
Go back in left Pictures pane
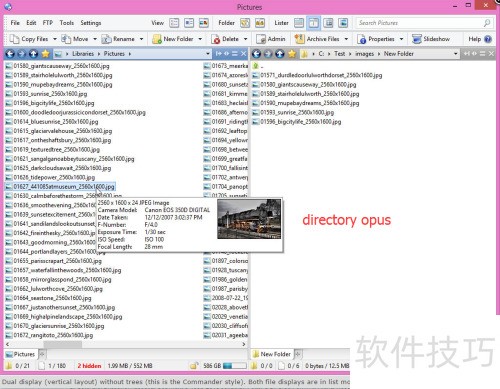click(x=10, y=54)
